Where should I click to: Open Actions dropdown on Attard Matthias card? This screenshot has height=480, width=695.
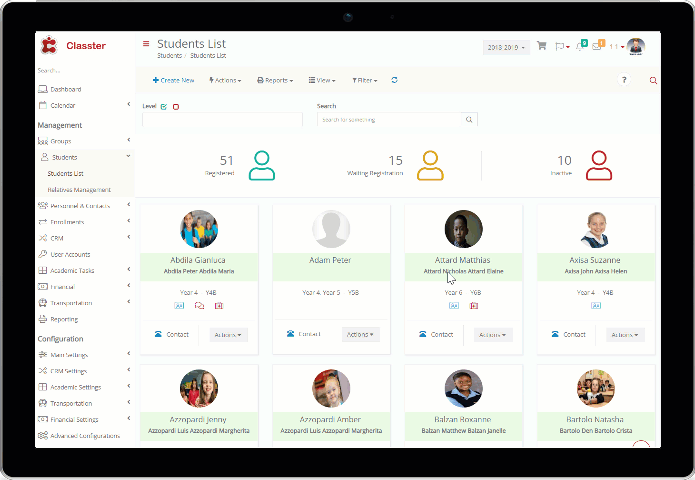[493, 335]
